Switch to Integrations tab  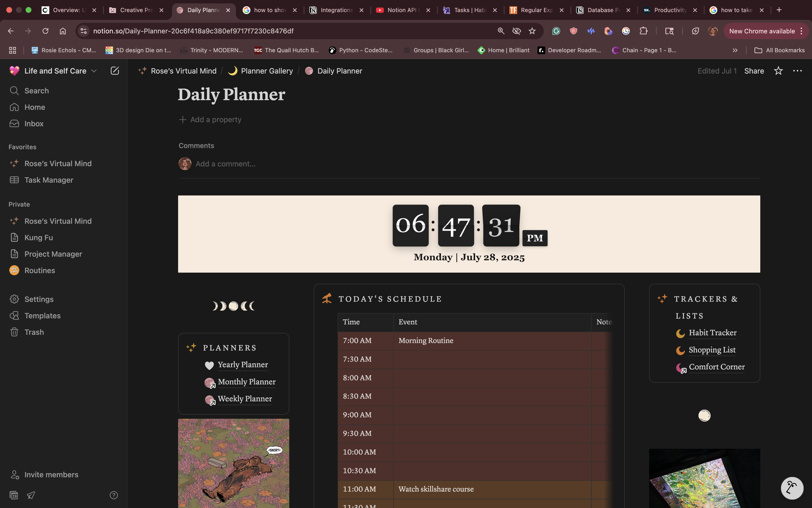click(x=337, y=10)
